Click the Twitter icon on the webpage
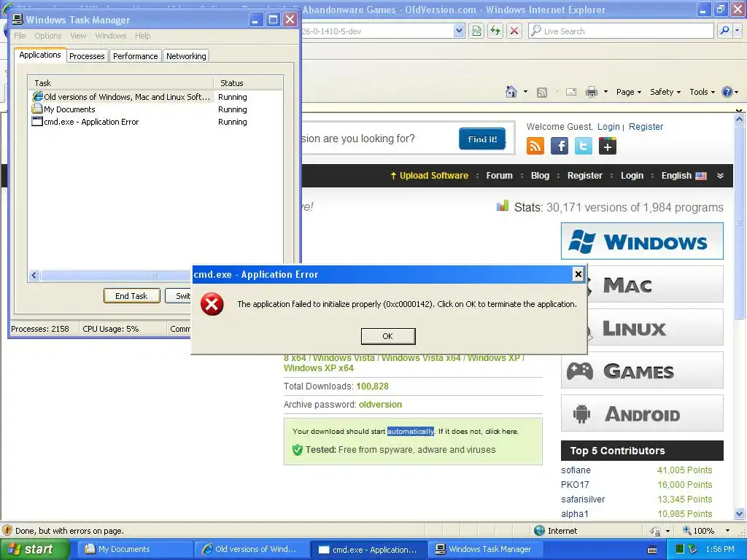 pyautogui.click(x=583, y=146)
